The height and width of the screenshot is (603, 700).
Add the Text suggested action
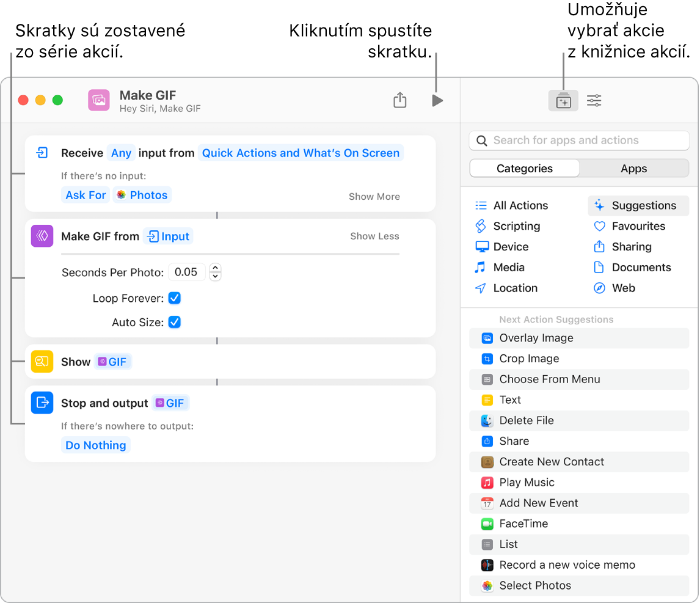579,400
